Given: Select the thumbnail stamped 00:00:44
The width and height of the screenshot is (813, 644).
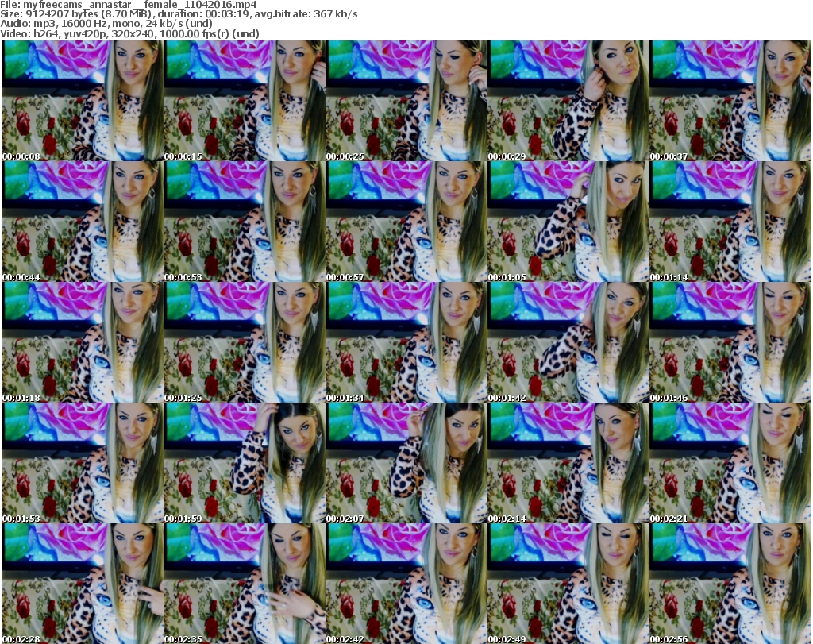Looking at the screenshot, I should pyautogui.click(x=82, y=222).
